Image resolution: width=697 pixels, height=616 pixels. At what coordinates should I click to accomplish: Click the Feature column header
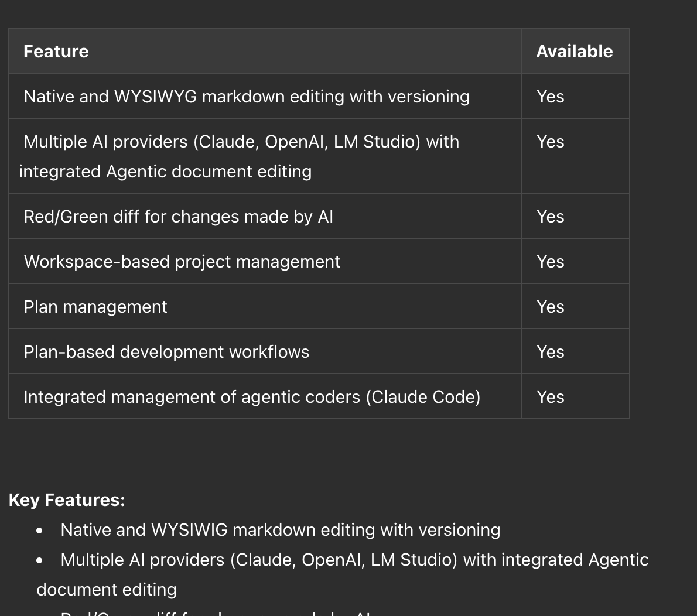pos(56,52)
